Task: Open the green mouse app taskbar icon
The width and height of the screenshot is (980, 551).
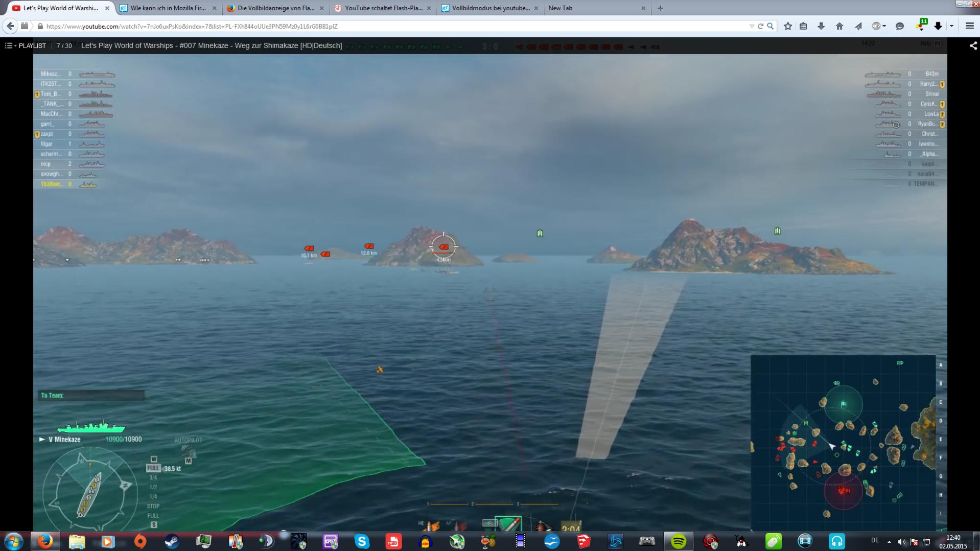Action: pyautogui.click(x=774, y=541)
